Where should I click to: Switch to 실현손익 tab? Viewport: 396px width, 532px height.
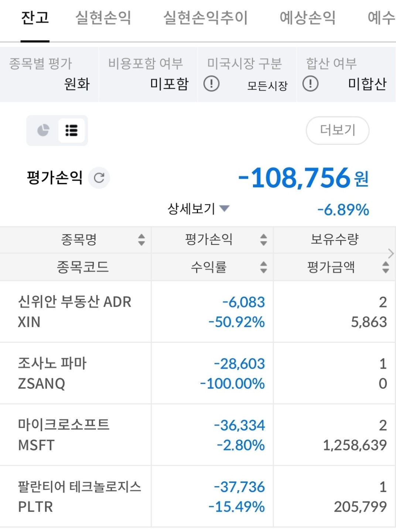click(x=103, y=17)
